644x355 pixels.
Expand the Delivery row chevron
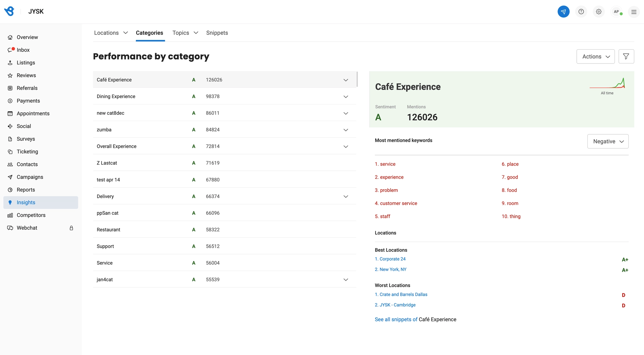pos(346,197)
